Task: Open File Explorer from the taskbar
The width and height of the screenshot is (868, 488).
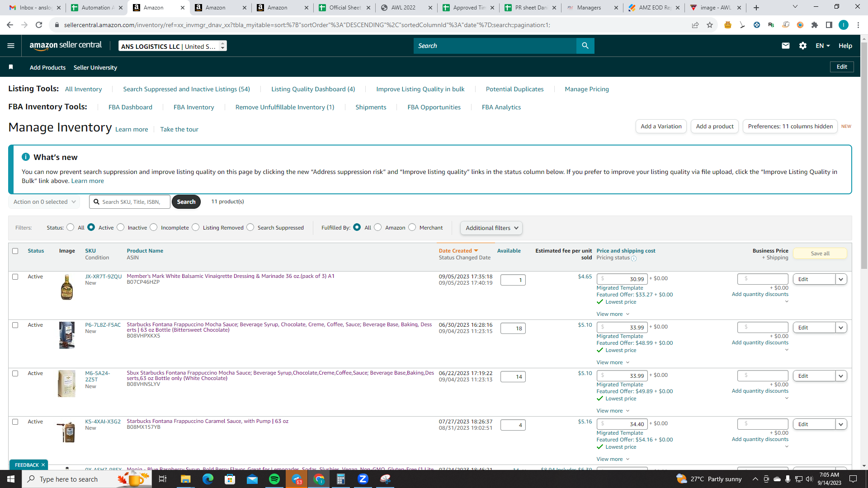Action: point(186,479)
